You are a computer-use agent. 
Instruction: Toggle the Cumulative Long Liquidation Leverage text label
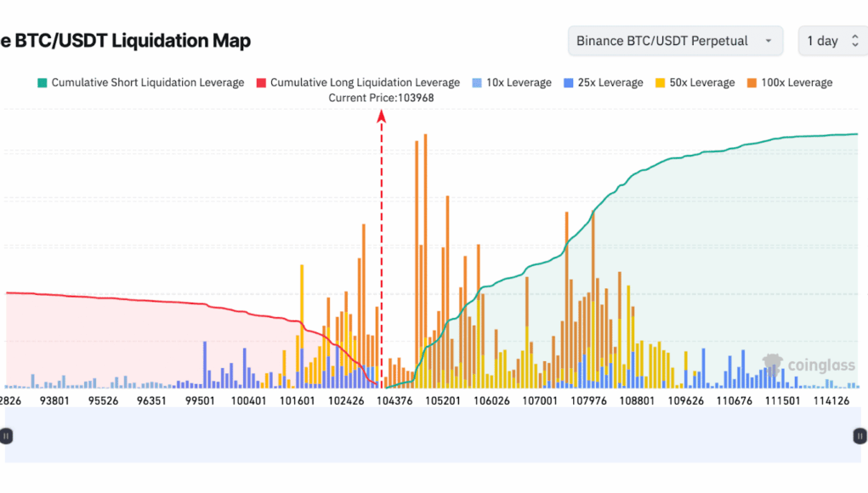click(365, 82)
